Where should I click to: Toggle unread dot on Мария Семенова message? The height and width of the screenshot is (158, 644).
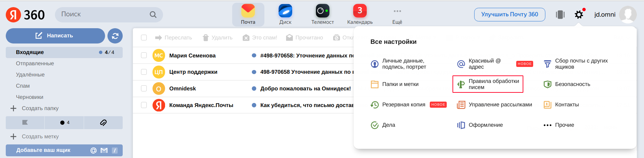(254, 55)
